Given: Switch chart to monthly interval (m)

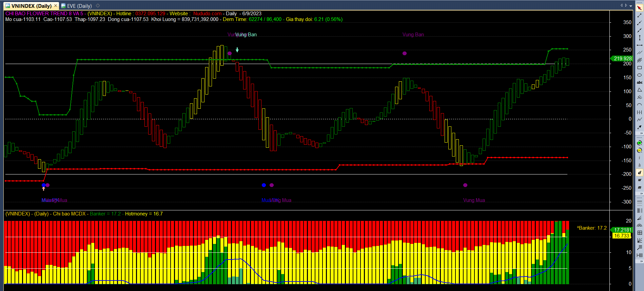Looking at the screenshot, I should 640,187.
